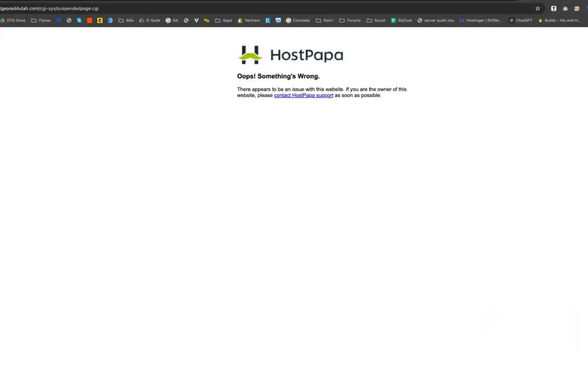The height and width of the screenshot is (370, 588).
Task: Open the orange square bookmark icon
Action: [90, 21]
